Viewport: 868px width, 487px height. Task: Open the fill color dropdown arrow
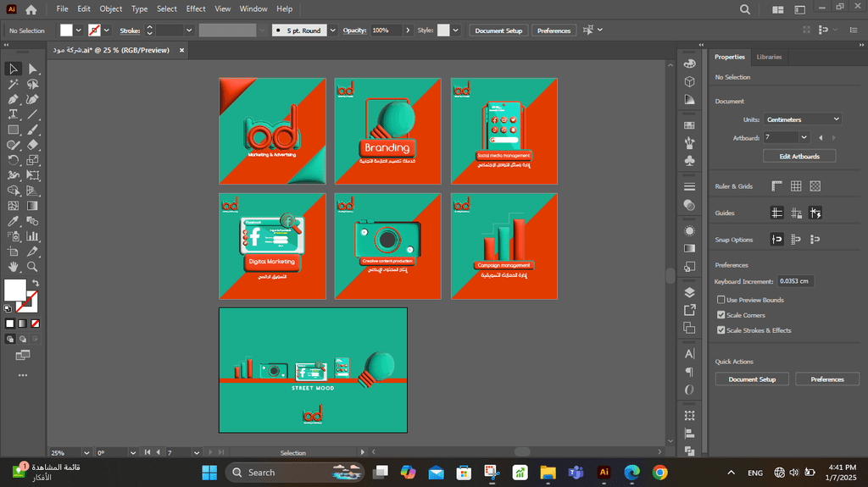click(x=78, y=30)
